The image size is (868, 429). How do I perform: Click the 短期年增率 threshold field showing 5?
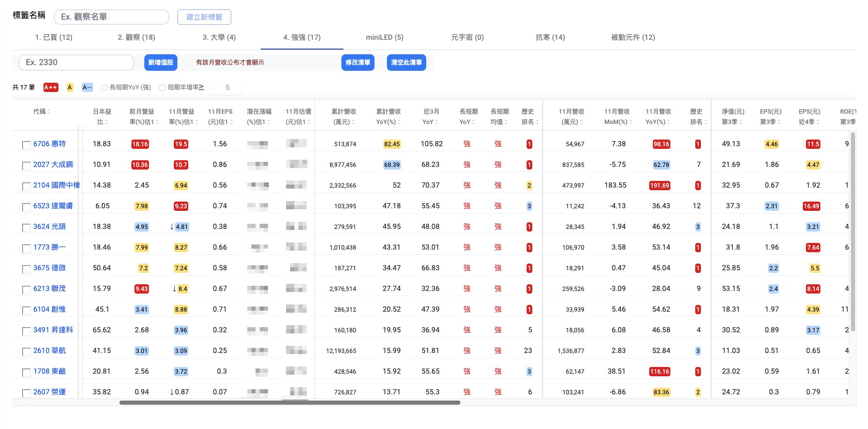pyautogui.click(x=226, y=87)
